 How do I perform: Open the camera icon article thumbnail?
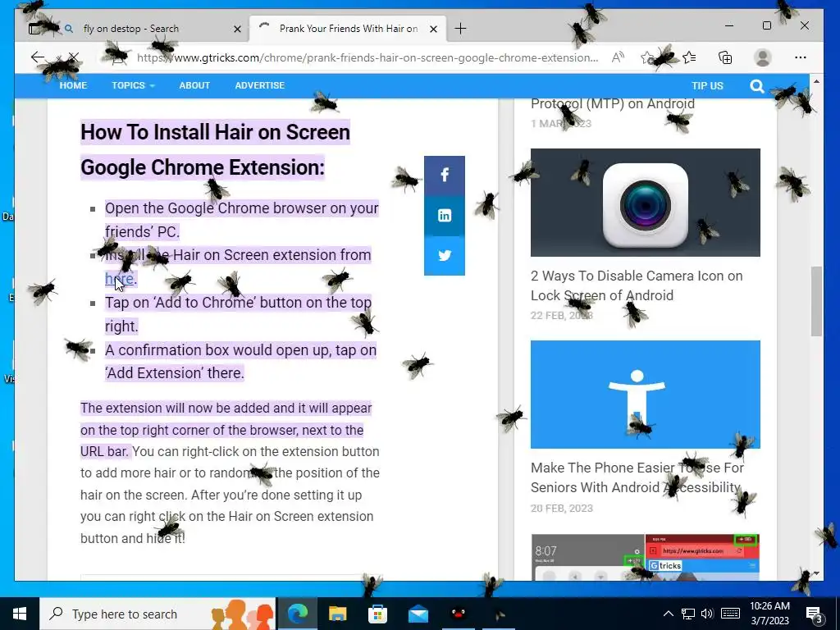pyautogui.click(x=645, y=203)
